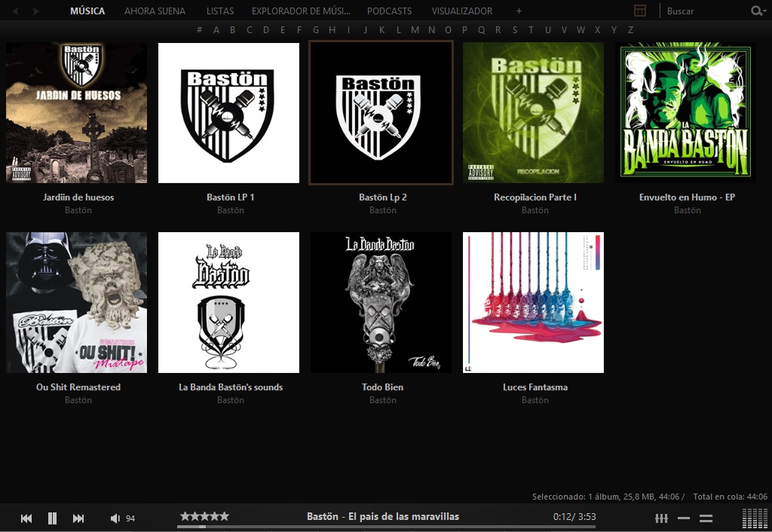The width and height of the screenshot is (772, 532).
Task: Click the 'Bastön LP 1' album title
Action: (231, 197)
